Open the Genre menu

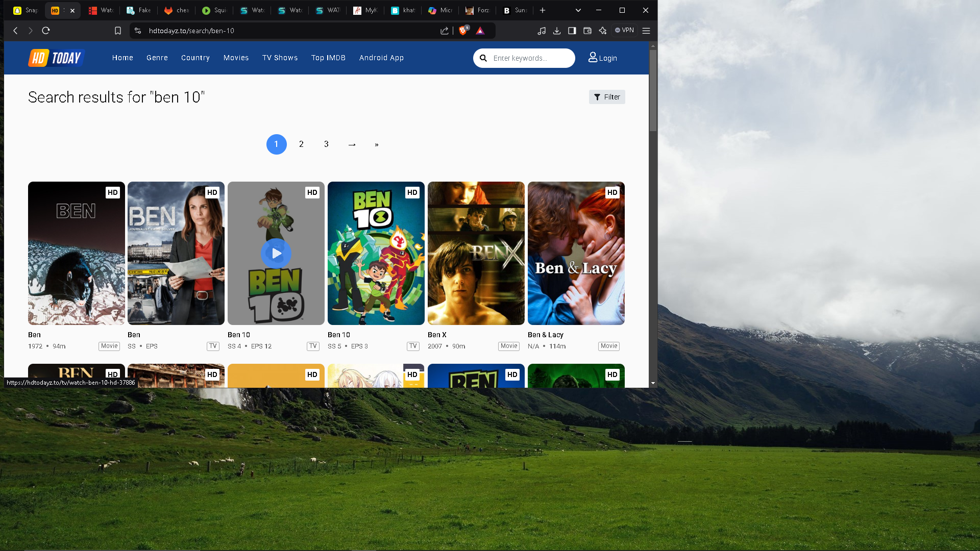pos(157,58)
